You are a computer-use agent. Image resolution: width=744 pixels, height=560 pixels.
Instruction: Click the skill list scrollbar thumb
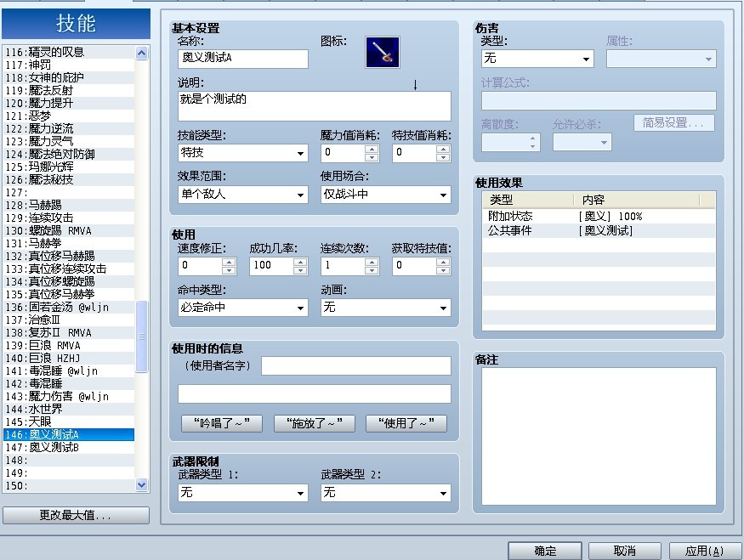(x=141, y=337)
